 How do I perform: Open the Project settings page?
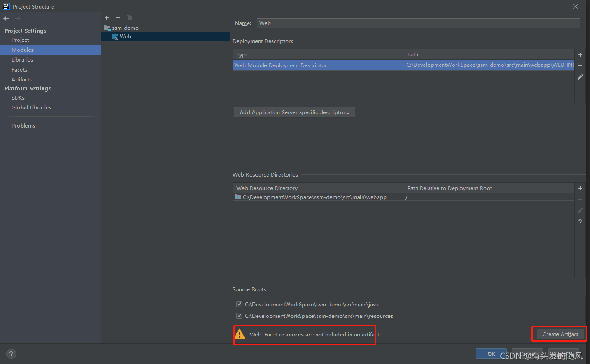(20, 40)
